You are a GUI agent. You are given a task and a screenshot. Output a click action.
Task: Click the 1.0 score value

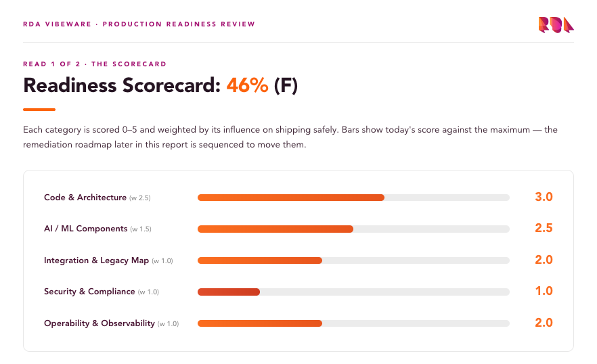544,291
